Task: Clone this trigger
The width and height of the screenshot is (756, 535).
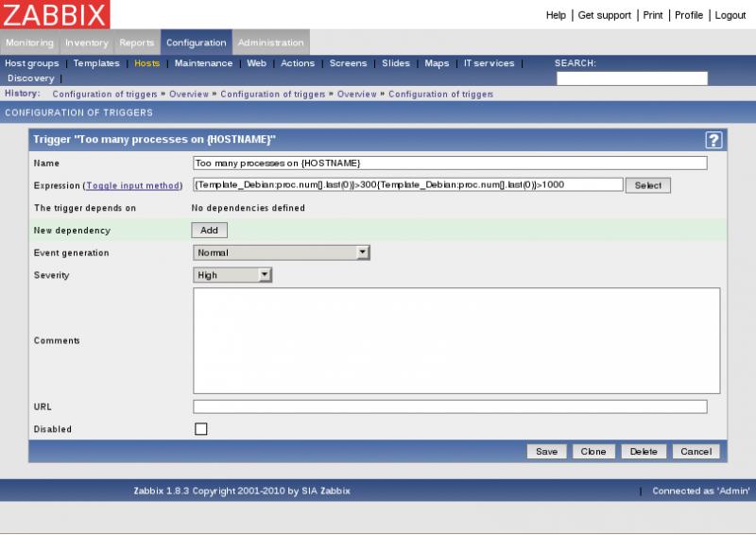Action: click(593, 452)
